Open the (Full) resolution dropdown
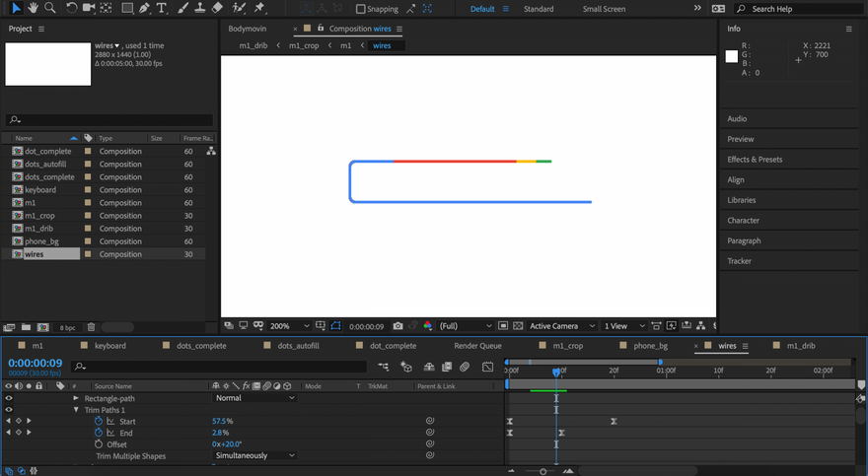 tap(465, 326)
